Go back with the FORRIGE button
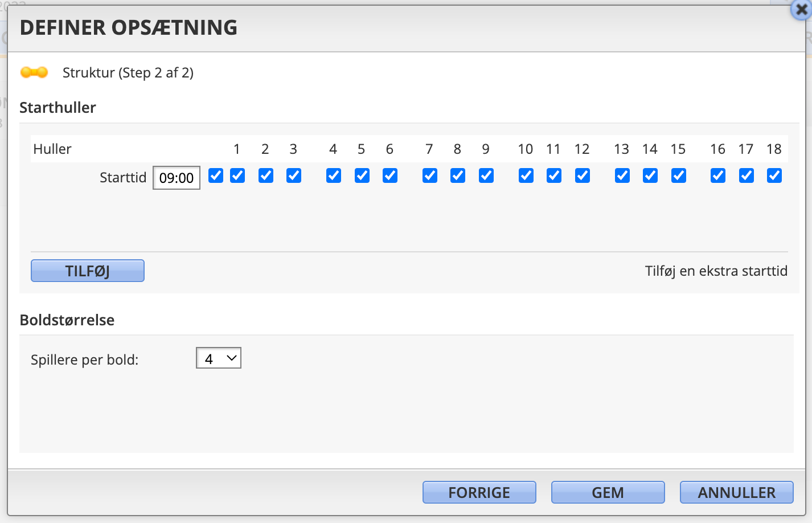812x523 pixels. click(x=479, y=492)
